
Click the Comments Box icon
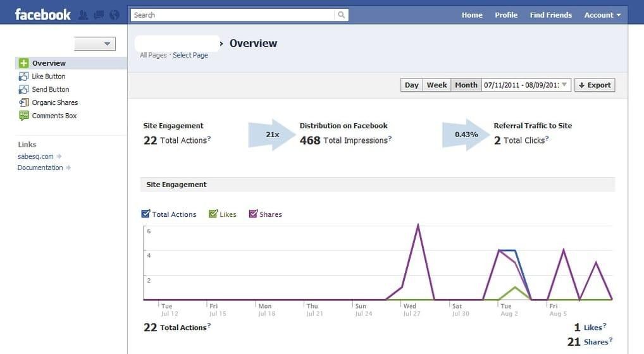coord(24,116)
